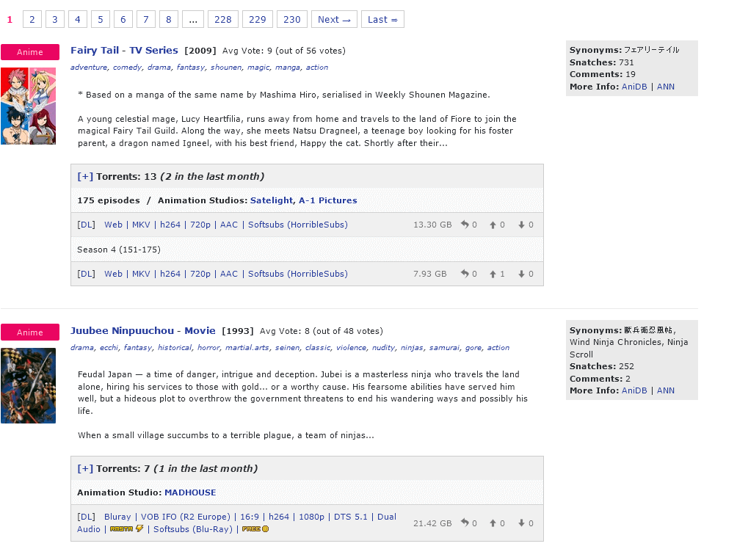This screenshot has height=560, width=737.
Task: Click the martial.arts tag
Action: (247, 348)
